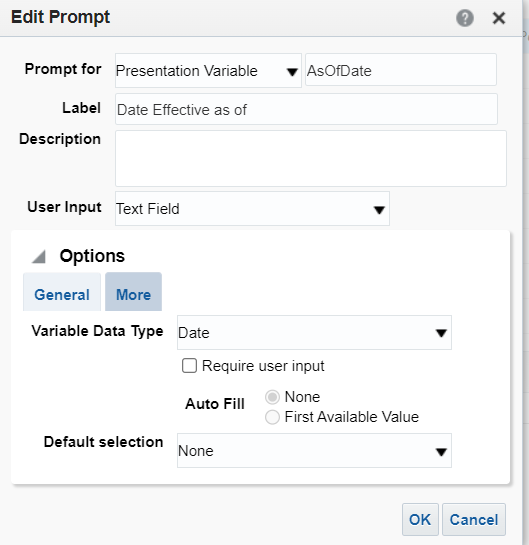529x545 pixels.
Task: Confirm changes with the OK button
Action: coord(420,520)
